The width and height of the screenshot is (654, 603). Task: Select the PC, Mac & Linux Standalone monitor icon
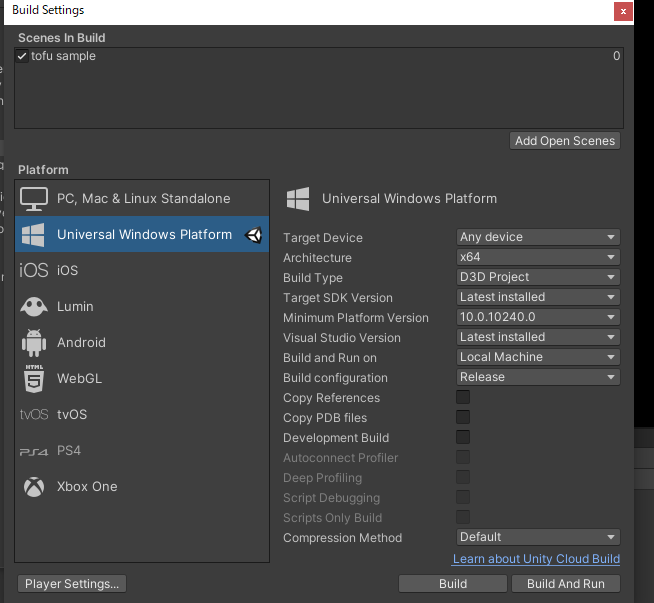coord(34,199)
